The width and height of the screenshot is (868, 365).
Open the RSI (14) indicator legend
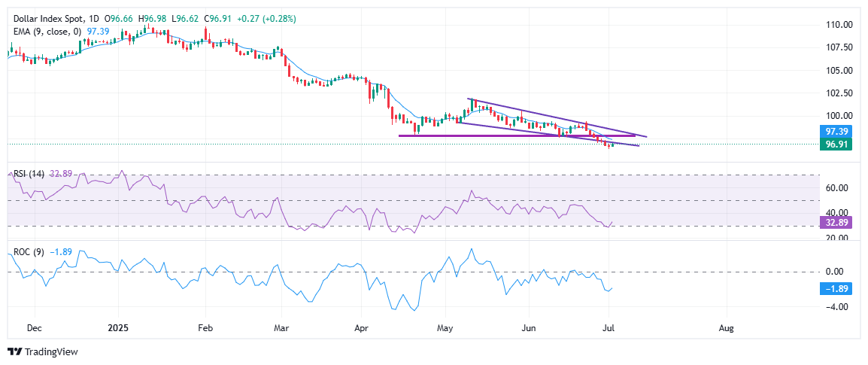(29, 173)
